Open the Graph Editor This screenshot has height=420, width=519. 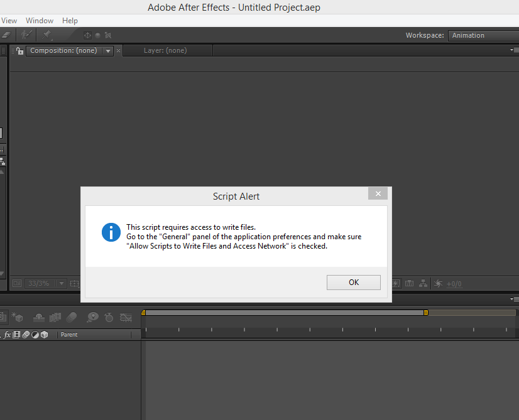[126, 318]
